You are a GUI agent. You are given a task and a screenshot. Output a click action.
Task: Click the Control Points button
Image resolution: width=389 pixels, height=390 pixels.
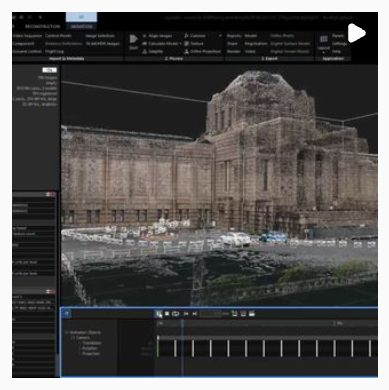tap(58, 36)
